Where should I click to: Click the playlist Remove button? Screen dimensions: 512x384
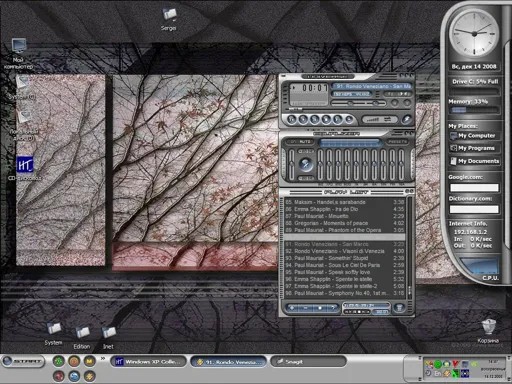(x=306, y=308)
